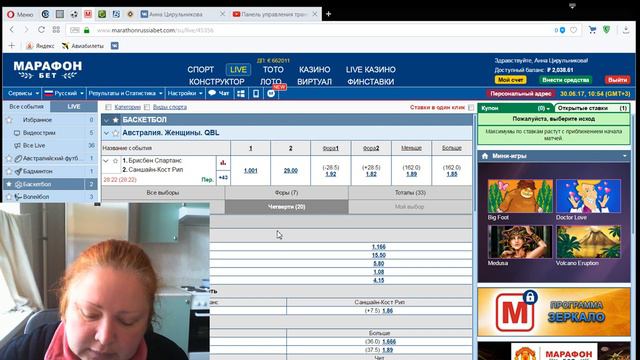Tick the Категории checkbox

pos(108,107)
